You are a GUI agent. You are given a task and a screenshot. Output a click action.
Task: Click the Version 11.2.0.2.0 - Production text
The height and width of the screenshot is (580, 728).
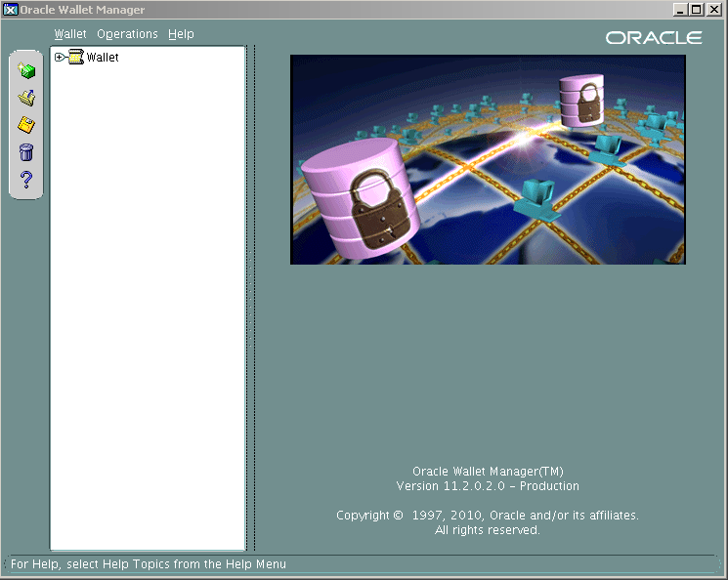click(488, 486)
